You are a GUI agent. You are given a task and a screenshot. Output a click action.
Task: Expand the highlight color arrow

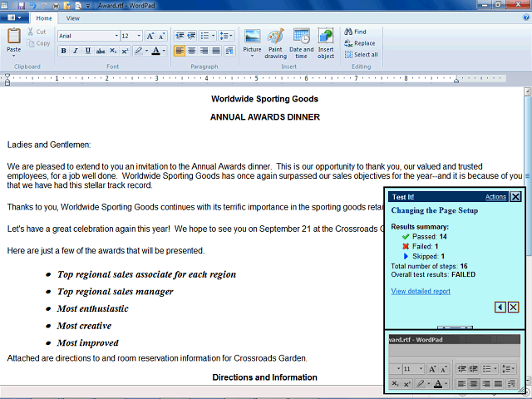(146, 51)
